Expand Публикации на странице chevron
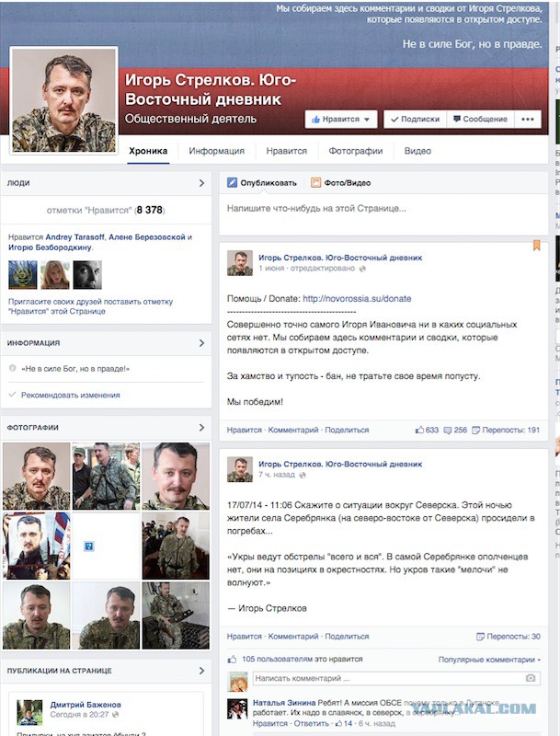The height and width of the screenshot is (736, 560). pyautogui.click(x=201, y=671)
